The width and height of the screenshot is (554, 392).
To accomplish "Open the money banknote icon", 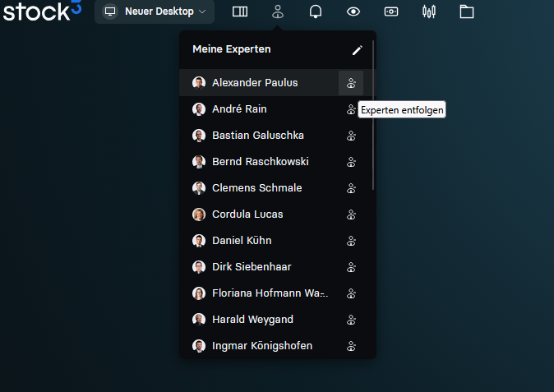I will click(x=391, y=12).
